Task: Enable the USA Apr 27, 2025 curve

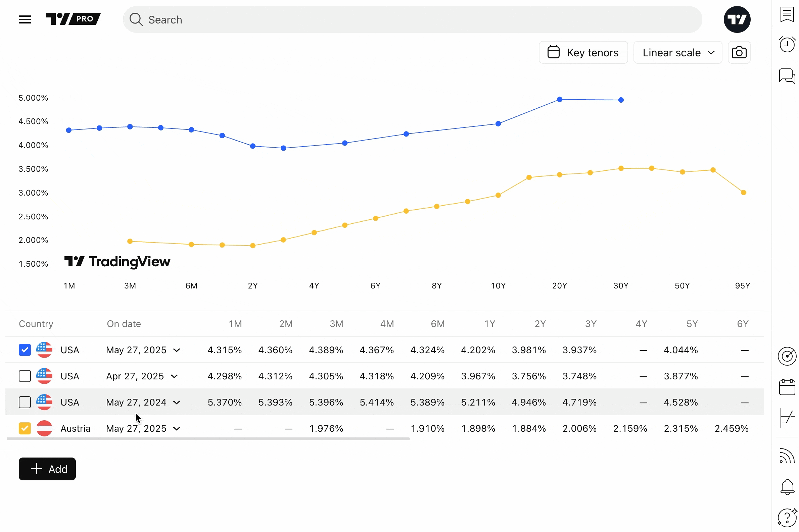Action: 25,376
